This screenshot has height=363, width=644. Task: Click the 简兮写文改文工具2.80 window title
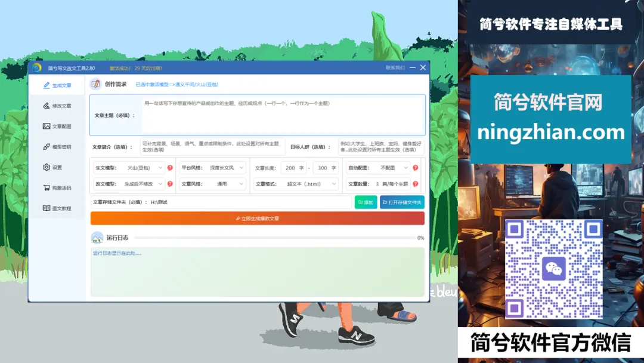[x=72, y=68]
